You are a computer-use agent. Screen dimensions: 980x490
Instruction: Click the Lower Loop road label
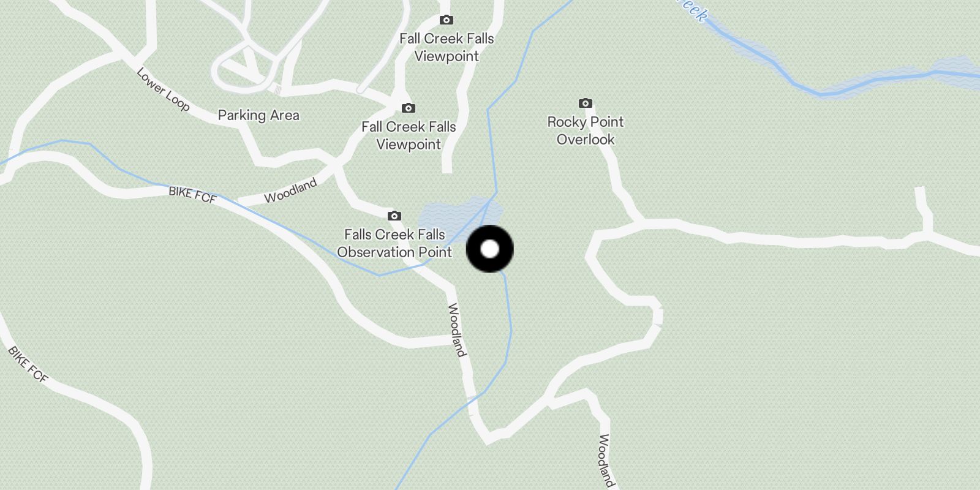tap(162, 89)
